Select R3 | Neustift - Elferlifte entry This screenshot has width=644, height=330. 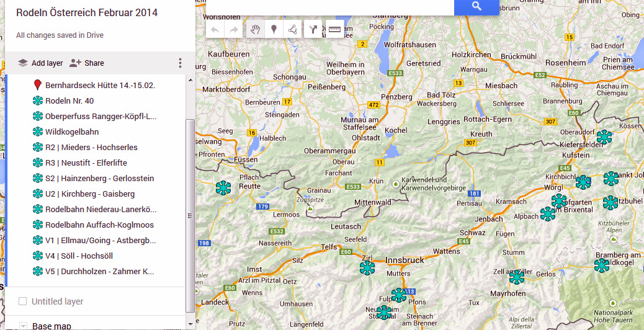[x=86, y=163]
